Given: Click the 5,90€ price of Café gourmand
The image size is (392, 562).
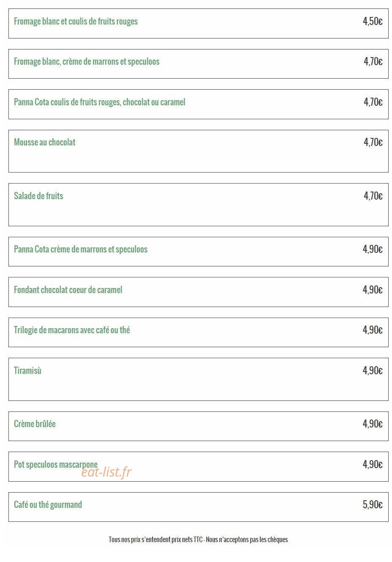Looking at the screenshot, I should (x=373, y=504).
